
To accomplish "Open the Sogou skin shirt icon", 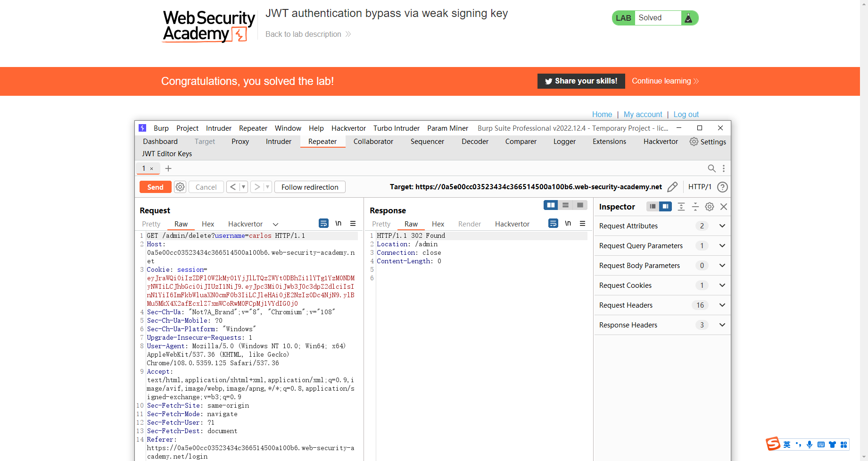I will pos(832,444).
